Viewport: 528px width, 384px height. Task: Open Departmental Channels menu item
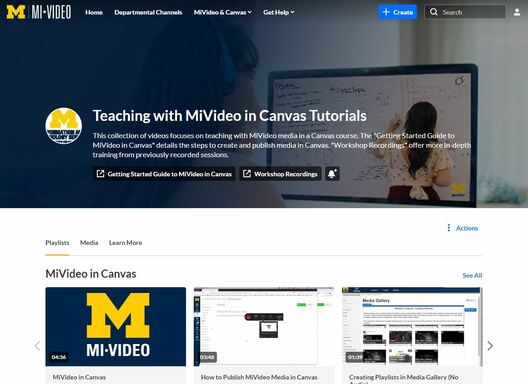point(148,12)
